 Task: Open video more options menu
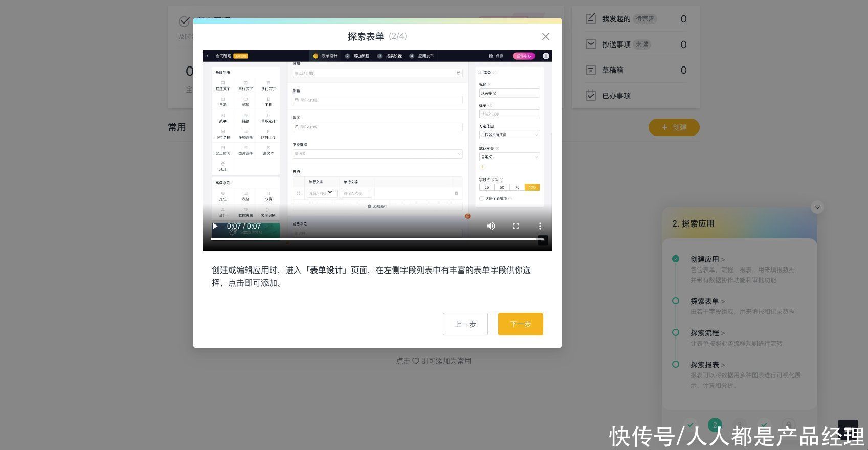(x=540, y=226)
